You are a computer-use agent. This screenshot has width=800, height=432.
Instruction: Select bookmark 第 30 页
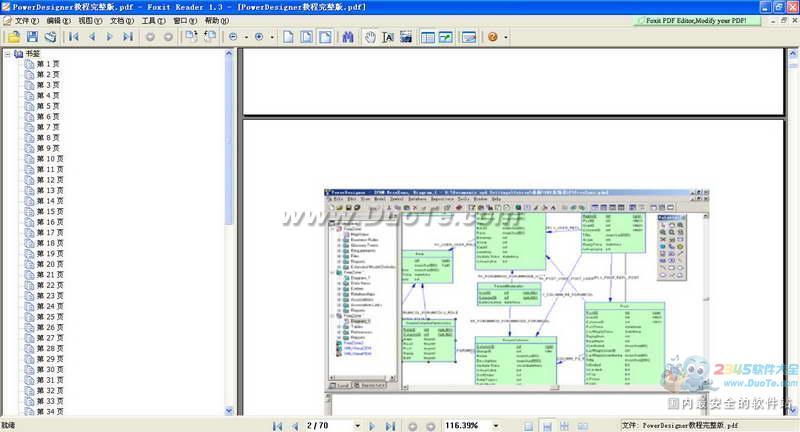(50, 369)
